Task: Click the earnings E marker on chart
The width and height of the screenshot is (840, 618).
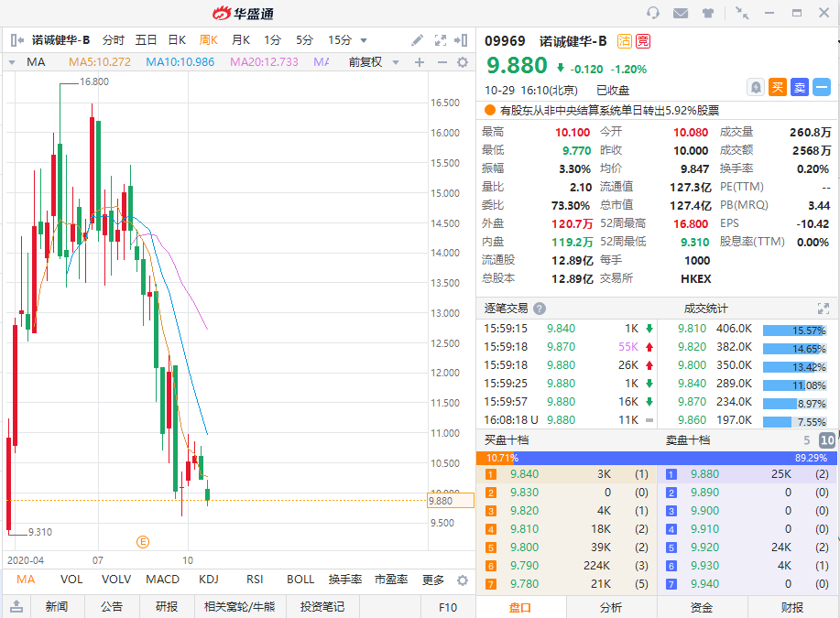Action: [143, 542]
